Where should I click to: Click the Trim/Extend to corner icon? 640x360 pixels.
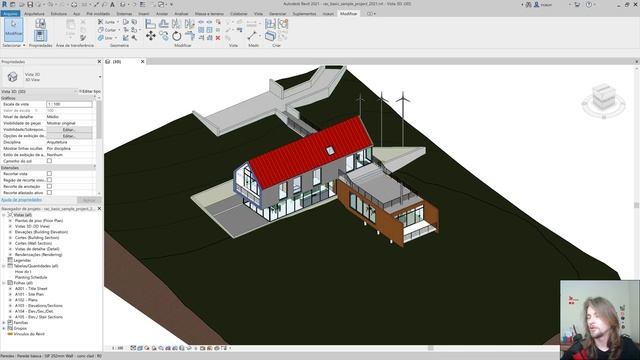tap(189, 36)
